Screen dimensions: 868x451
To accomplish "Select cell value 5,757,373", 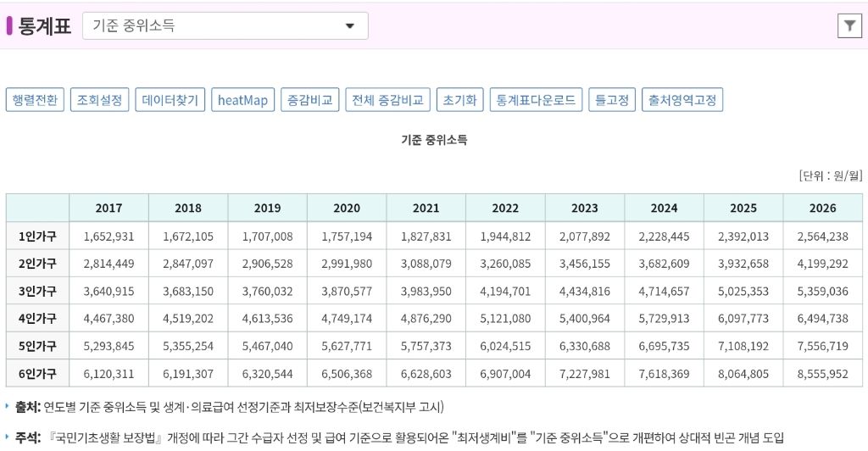I will 426,346.
